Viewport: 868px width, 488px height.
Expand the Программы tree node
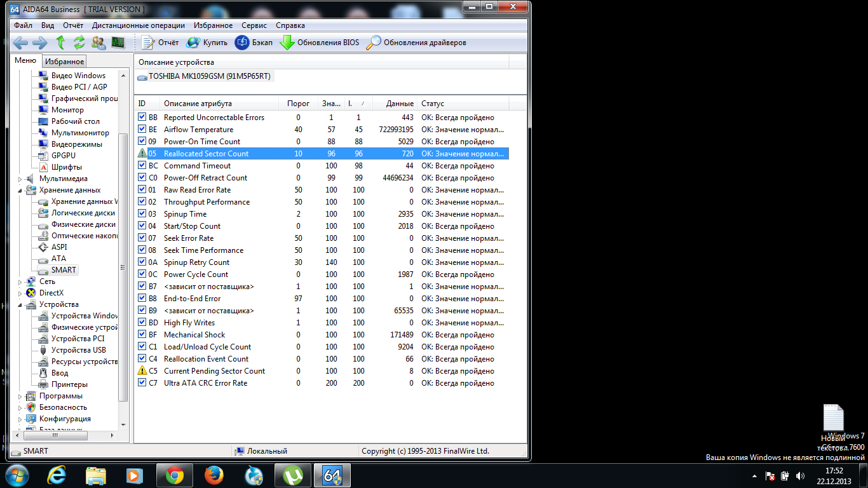click(x=21, y=396)
